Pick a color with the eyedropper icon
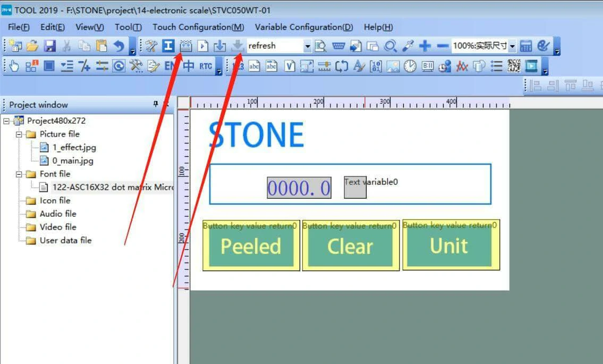The image size is (603, 364). [x=407, y=46]
